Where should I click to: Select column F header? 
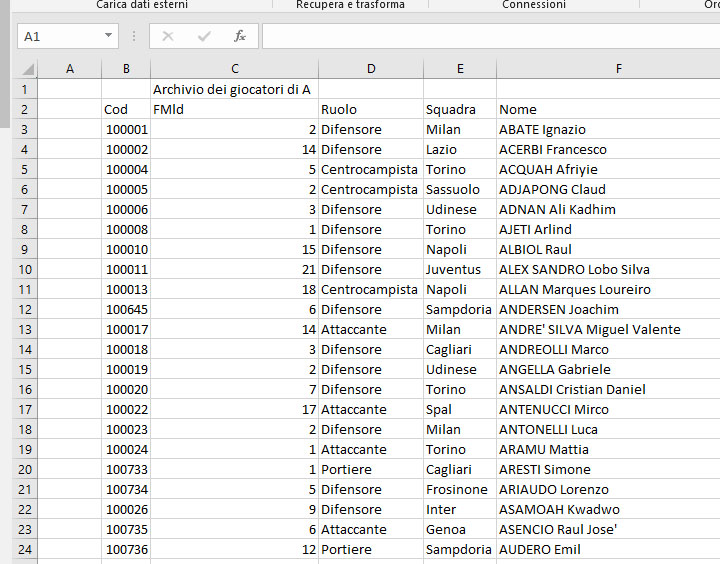pos(618,69)
